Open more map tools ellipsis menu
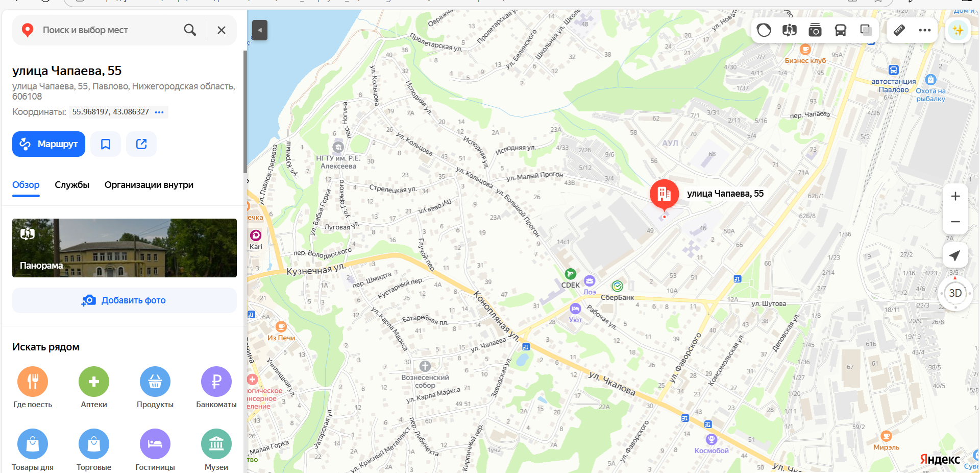 pos(924,30)
